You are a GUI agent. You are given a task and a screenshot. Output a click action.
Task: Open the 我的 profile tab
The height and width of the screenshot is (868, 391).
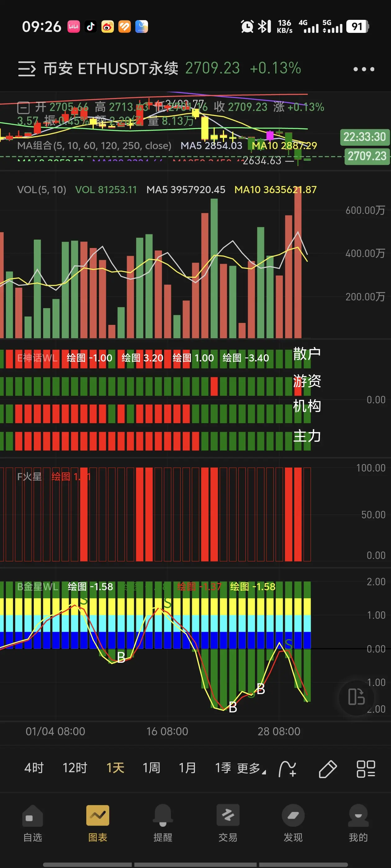pos(358,823)
